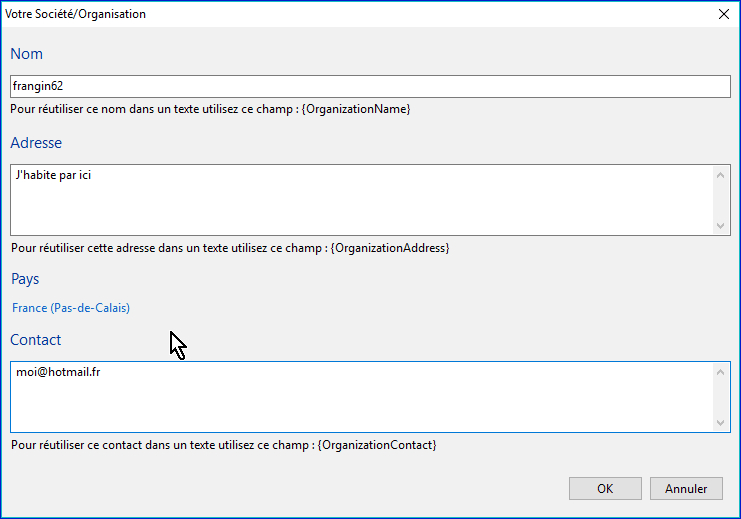This screenshot has width=741, height=519.
Task: Click the Adresse scrollbar track
Action: [722, 200]
